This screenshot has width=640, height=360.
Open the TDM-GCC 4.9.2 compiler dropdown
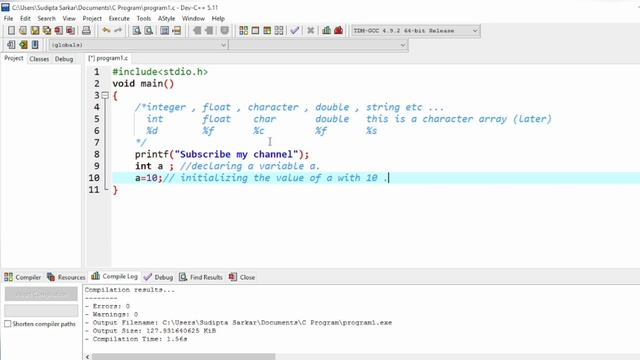(416, 31)
